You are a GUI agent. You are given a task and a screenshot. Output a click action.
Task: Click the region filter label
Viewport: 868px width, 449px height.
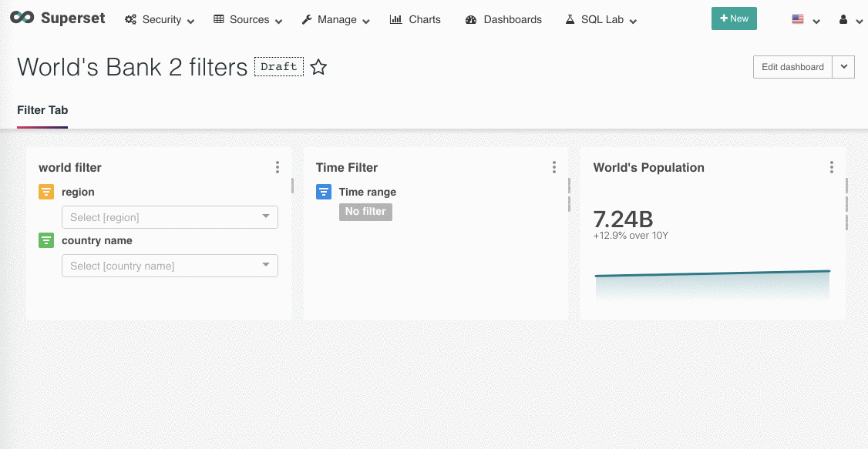click(78, 192)
